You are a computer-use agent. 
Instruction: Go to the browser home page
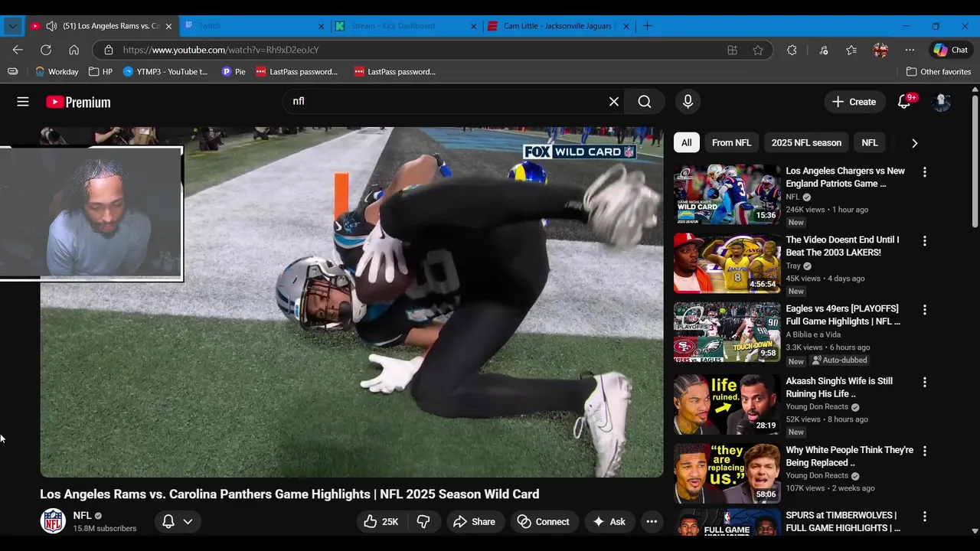[x=74, y=50]
